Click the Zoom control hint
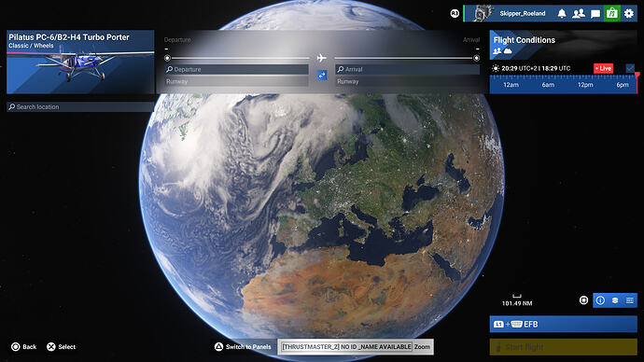 point(422,347)
